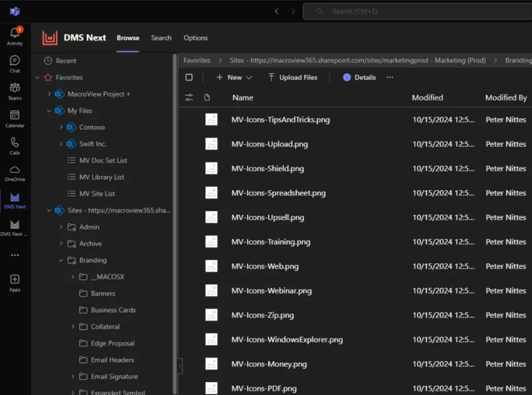Click the navigation tree scrollbar
This screenshot has height=395, width=532.
pos(175,224)
